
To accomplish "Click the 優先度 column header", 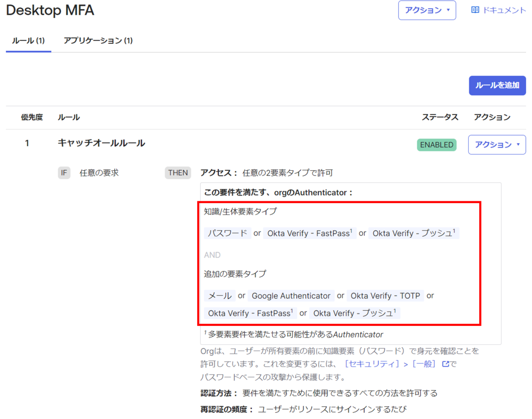I will (x=32, y=117).
